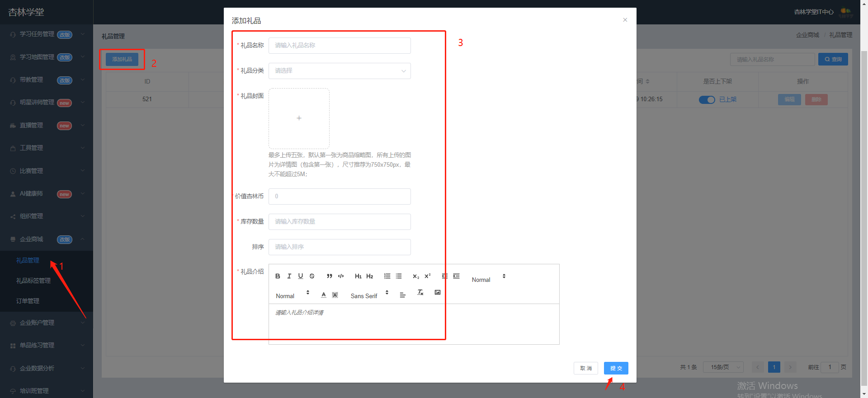Focus the 库存数量 input field
868x398 pixels.
point(340,222)
